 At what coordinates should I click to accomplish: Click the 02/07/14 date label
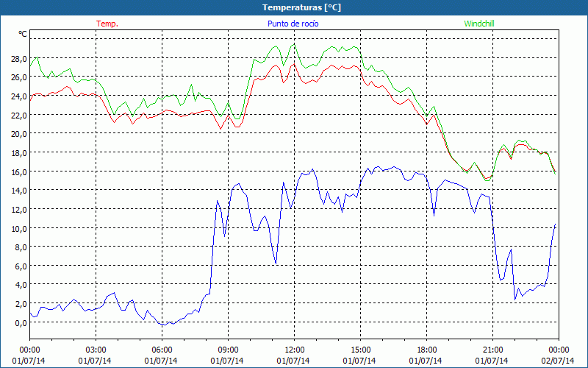(558, 361)
